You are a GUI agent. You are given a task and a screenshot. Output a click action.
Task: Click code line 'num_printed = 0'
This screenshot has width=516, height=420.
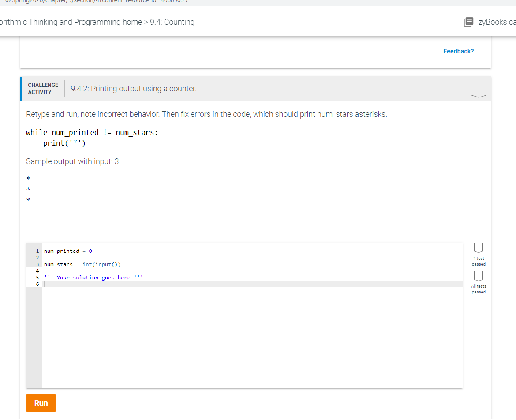66,251
